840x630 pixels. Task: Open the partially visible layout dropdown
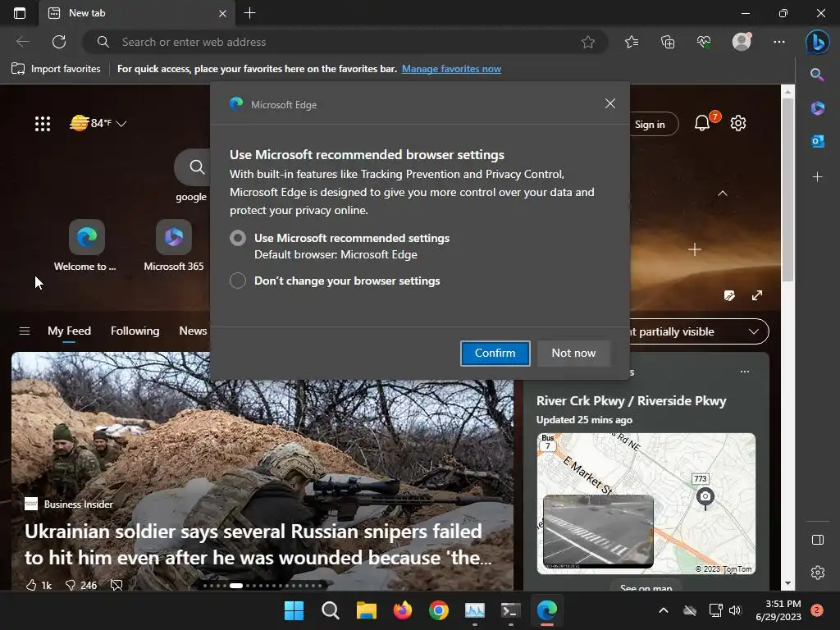tap(699, 331)
